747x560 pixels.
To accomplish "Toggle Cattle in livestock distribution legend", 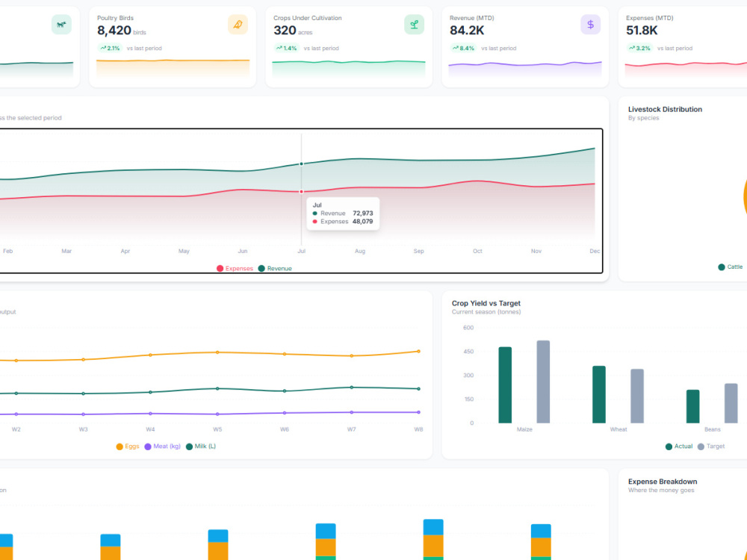I will [731, 267].
